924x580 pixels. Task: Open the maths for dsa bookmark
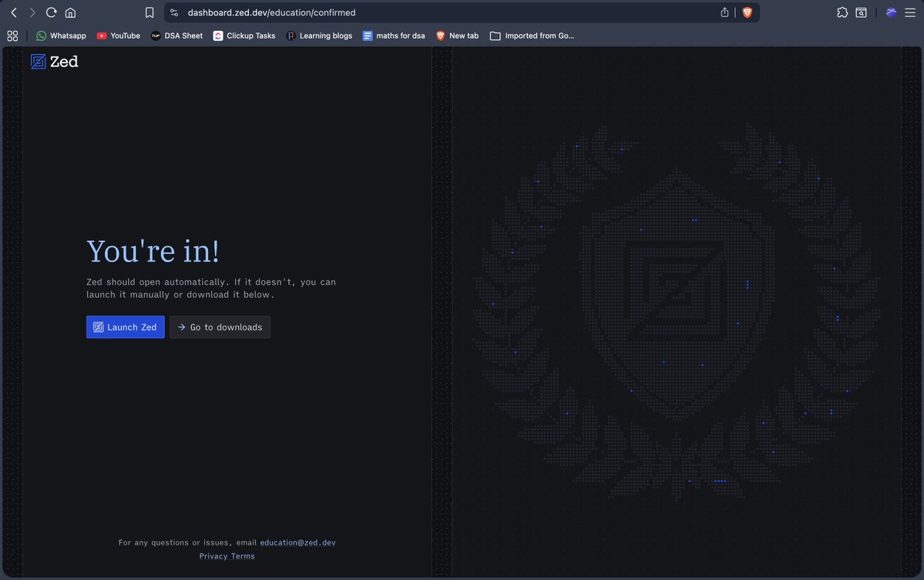coord(394,36)
